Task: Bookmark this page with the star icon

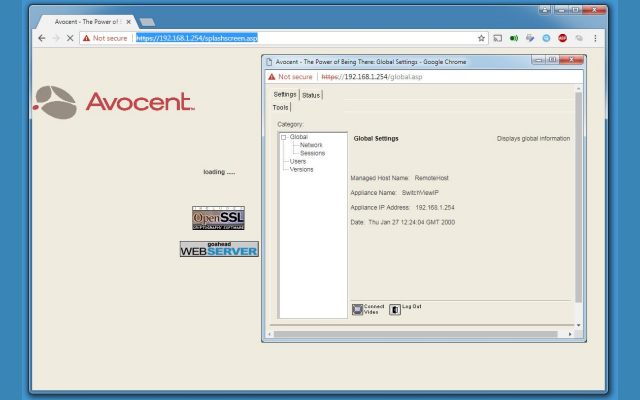Action: [x=481, y=38]
